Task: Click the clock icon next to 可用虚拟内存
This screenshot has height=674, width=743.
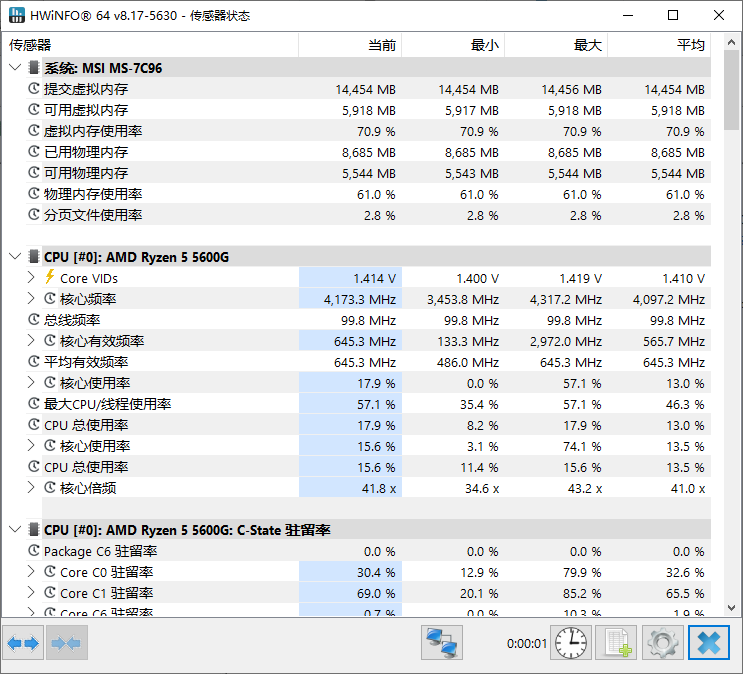Action: [x=34, y=109]
